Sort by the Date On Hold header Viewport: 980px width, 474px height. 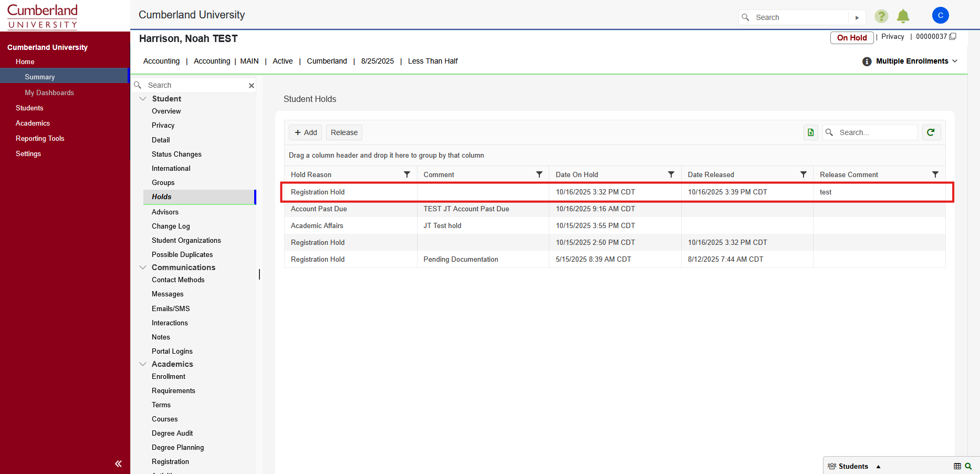tap(577, 174)
